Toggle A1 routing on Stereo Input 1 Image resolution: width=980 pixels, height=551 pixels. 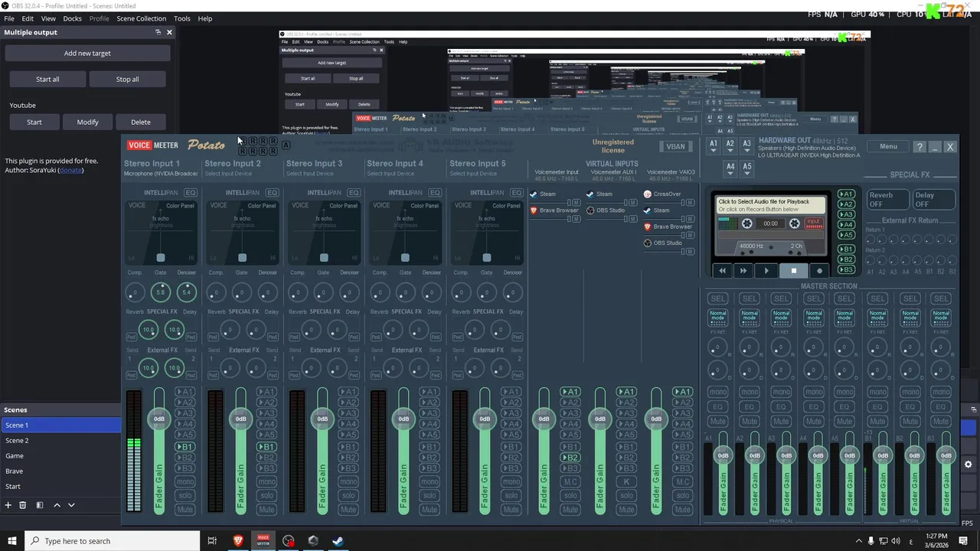pos(185,392)
